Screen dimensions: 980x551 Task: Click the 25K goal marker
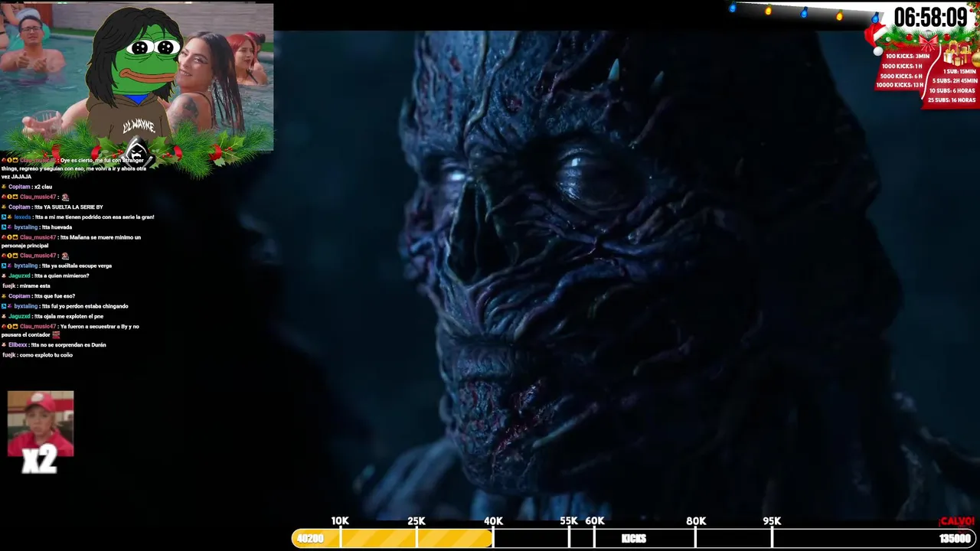(416, 520)
